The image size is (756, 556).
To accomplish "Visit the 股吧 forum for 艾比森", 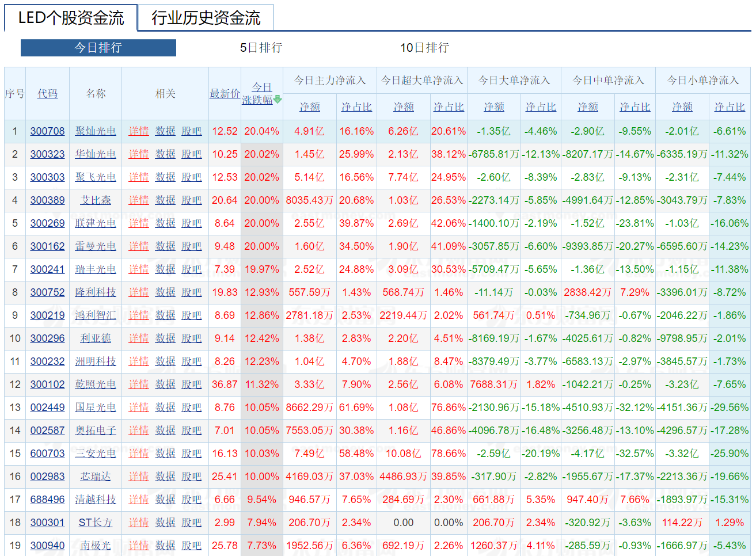I will (192, 200).
